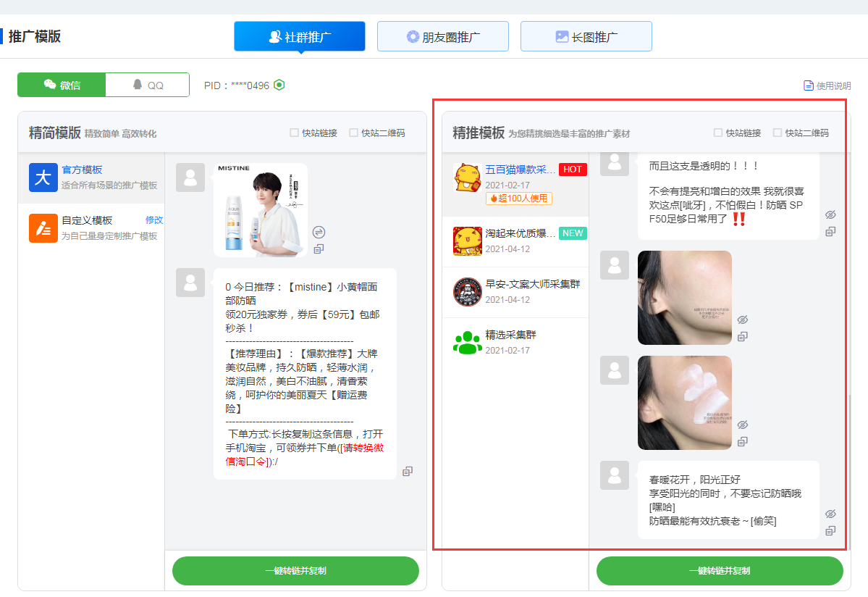Click left 一键转链并复制 green button
The height and width of the screenshot is (597, 868).
(x=295, y=571)
